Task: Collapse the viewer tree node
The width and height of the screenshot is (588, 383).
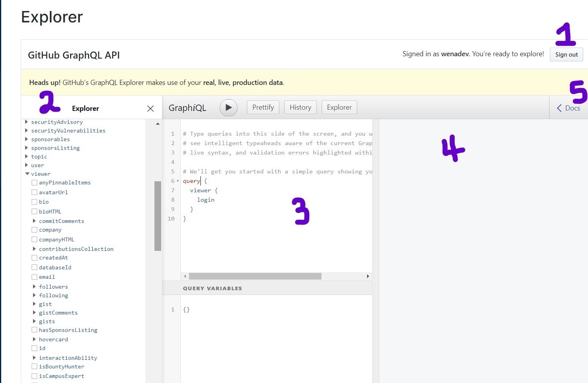Action: [x=27, y=174]
